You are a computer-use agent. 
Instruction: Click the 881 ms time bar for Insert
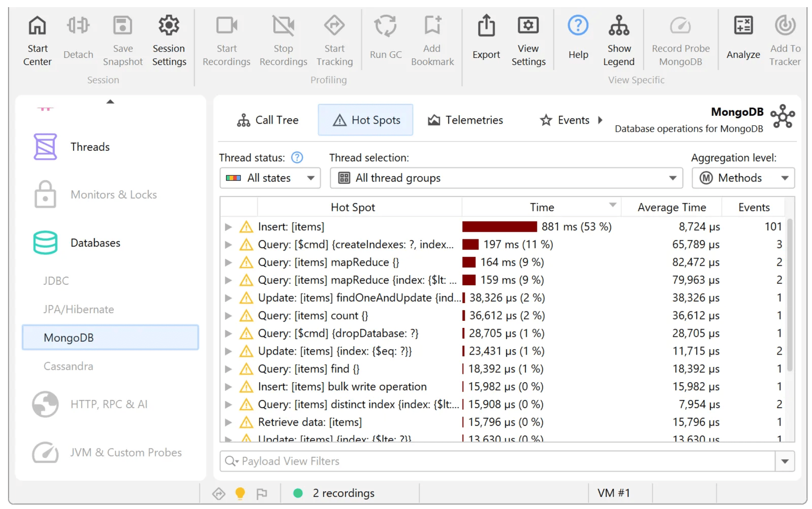(499, 227)
